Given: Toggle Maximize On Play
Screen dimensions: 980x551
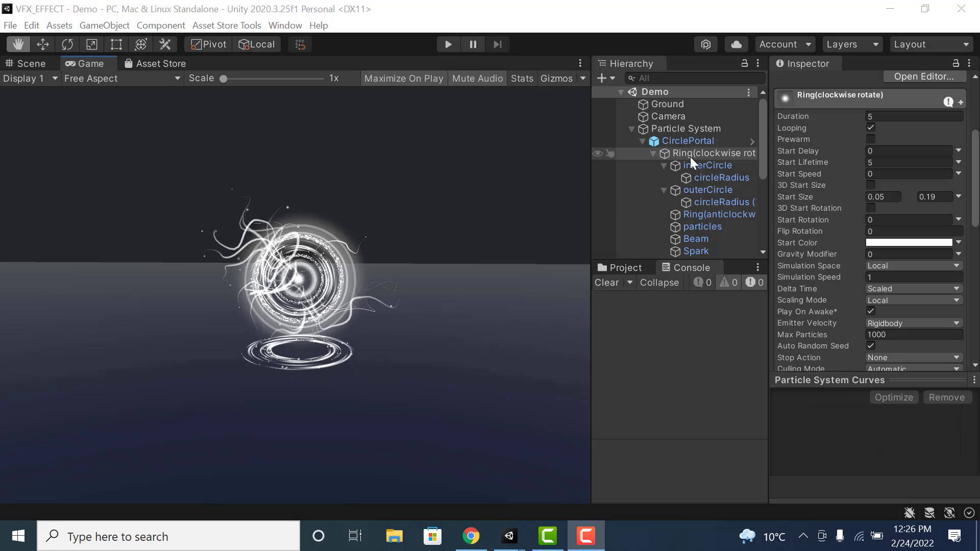Looking at the screenshot, I should coord(404,79).
